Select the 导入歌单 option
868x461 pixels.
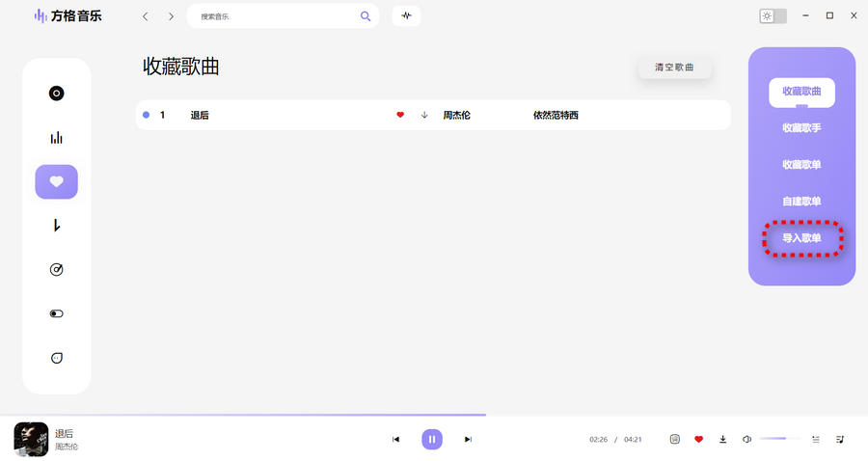coord(801,238)
